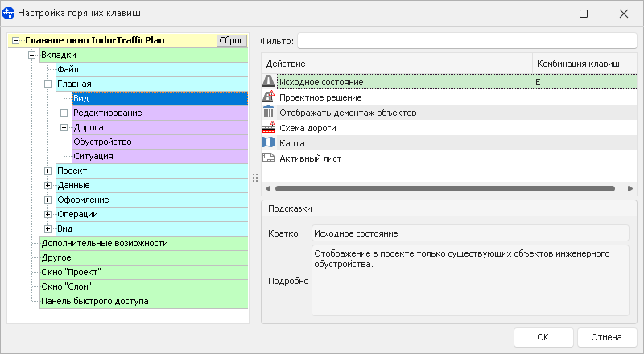This screenshot has width=644, height=354.
Task: Click the application icon in the title bar
Action: 9,14
